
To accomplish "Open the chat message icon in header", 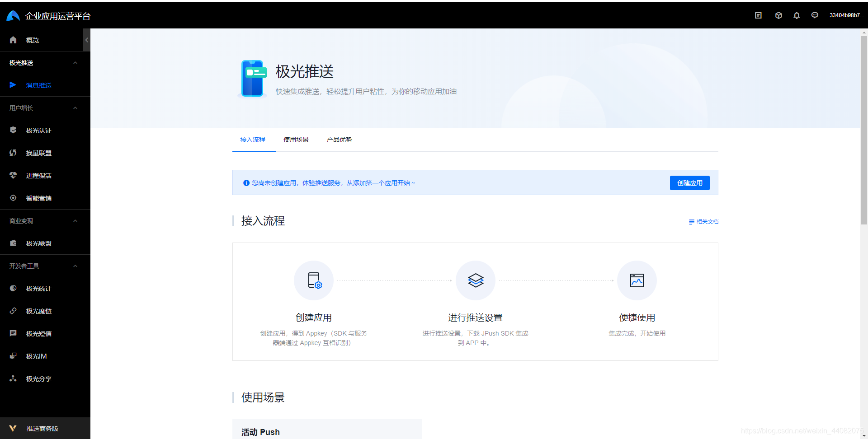I will (x=815, y=15).
